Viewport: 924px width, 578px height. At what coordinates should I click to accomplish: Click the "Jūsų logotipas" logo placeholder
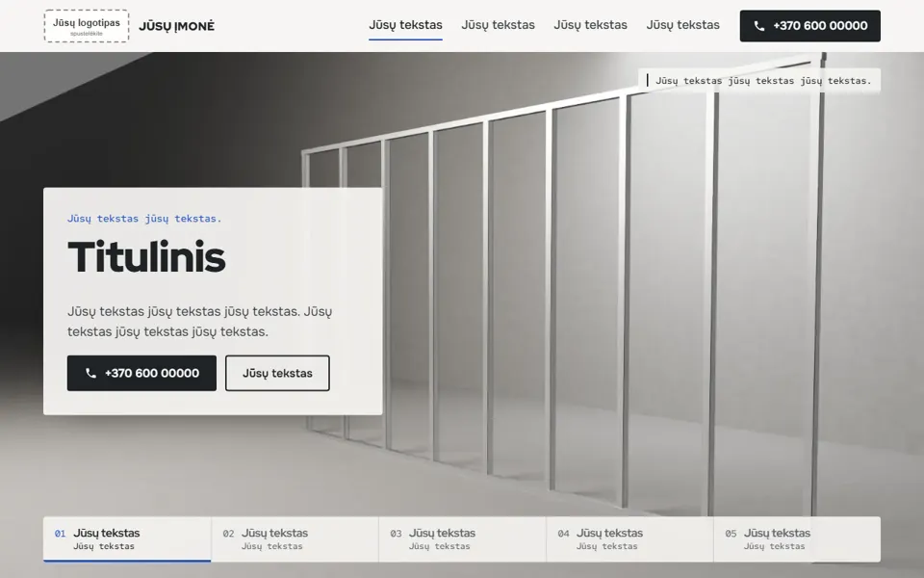[x=87, y=26]
